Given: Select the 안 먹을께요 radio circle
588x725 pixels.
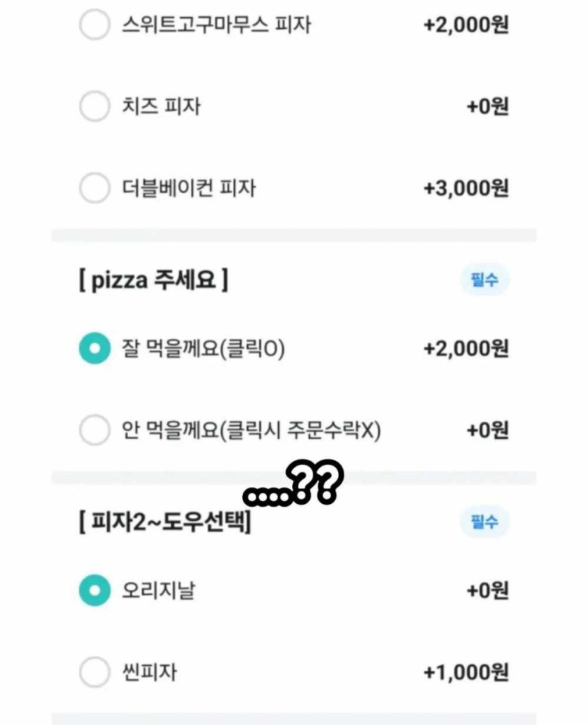Looking at the screenshot, I should pyautogui.click(x=94, y=430).
